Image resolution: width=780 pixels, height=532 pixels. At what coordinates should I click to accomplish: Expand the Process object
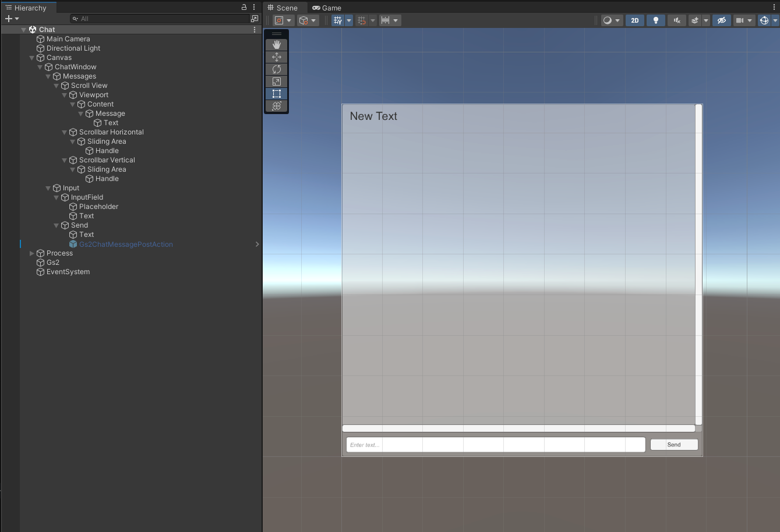[32, 253]
